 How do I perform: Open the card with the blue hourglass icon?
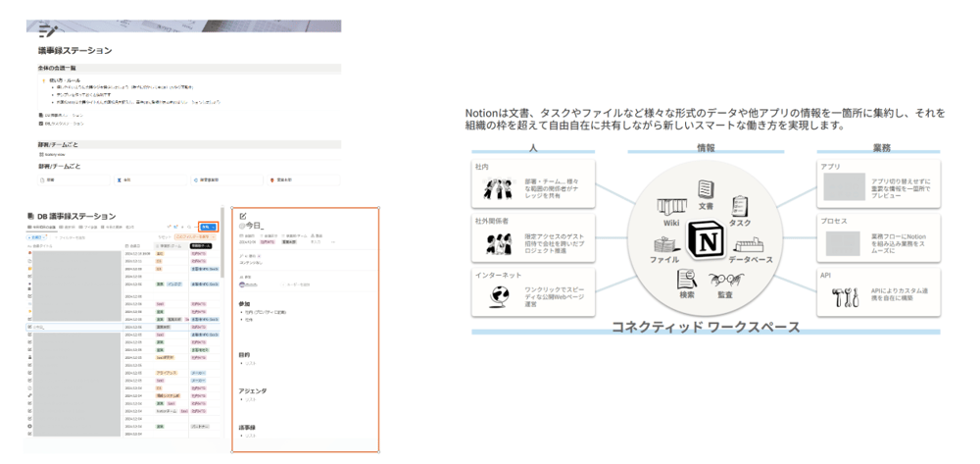pyautogui.click(x=151, y=180)
